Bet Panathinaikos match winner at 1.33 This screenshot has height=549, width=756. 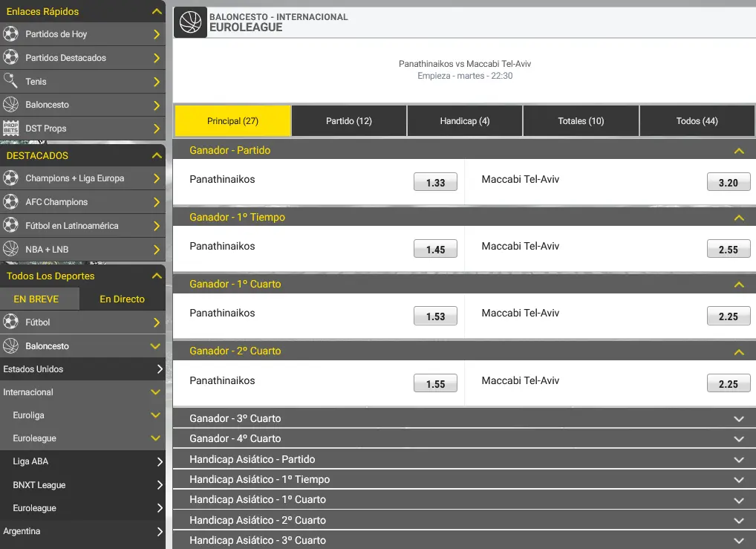(435, 182)
